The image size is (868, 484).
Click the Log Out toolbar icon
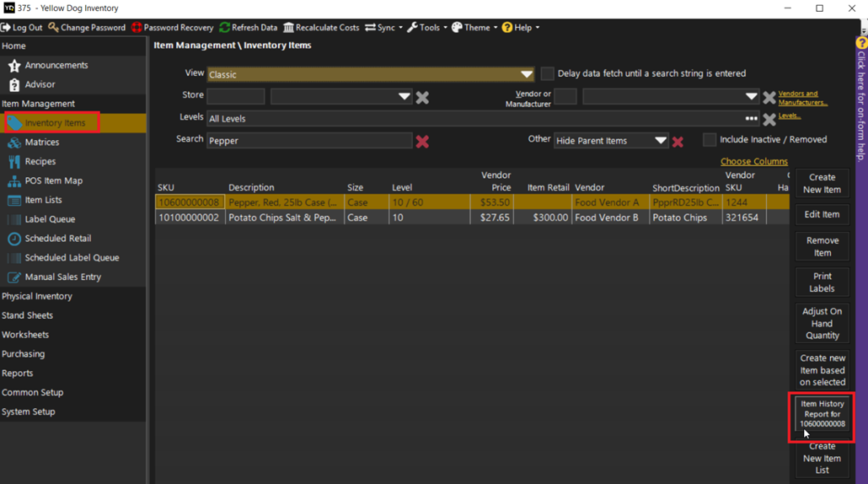[6, 28]
